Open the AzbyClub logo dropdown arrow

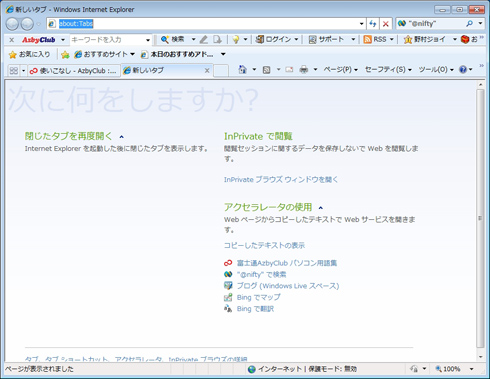63,40
